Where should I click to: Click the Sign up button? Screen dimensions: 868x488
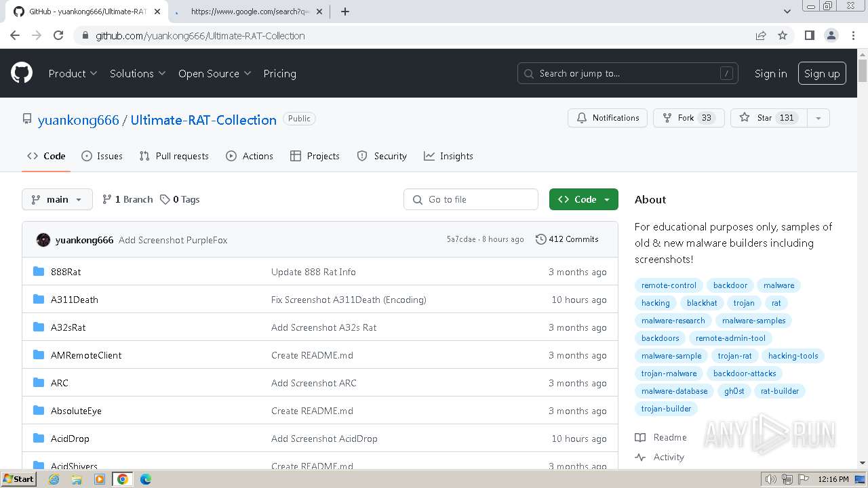coord(822,73)
